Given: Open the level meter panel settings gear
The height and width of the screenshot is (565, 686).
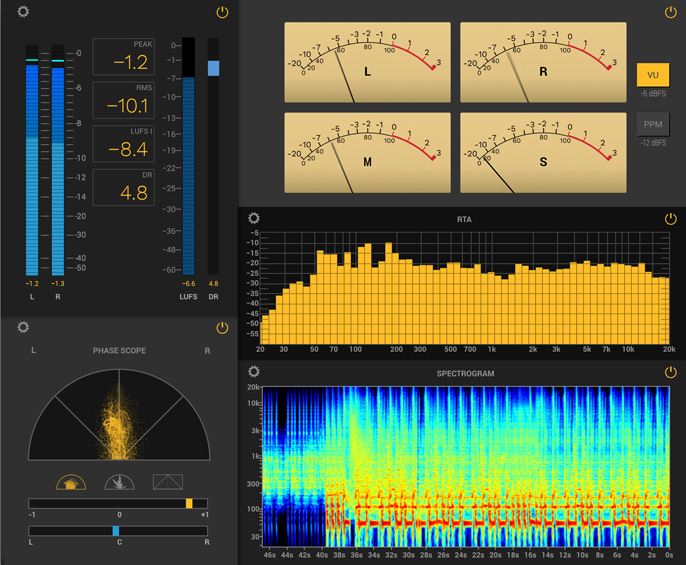Looking at the screenshot, I should 23,12.
